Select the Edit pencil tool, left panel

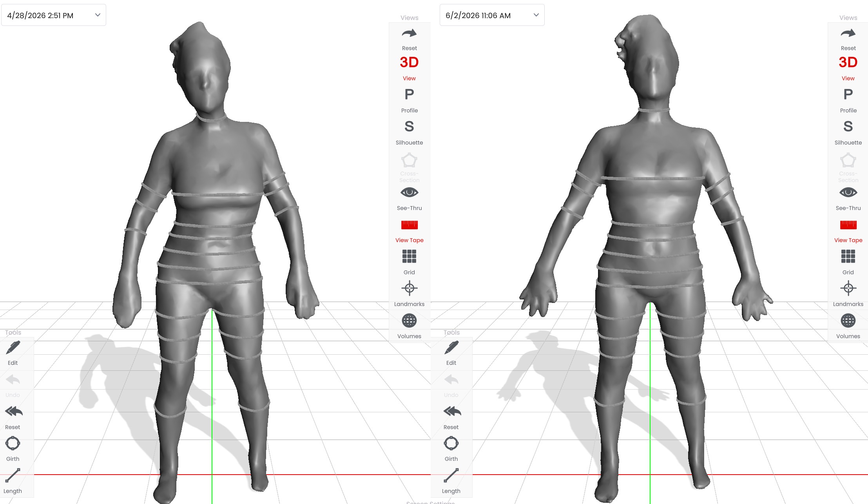(x=13, y=353)
